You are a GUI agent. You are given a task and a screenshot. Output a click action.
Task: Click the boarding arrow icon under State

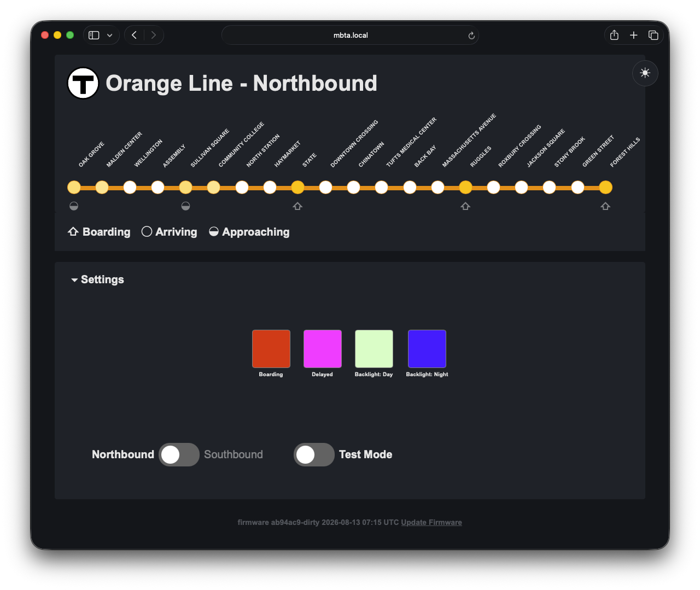tap(297, 206)
